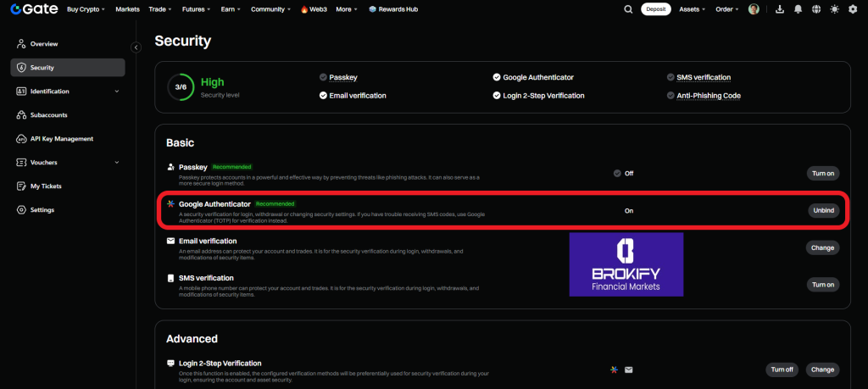Open API Key Management in sidebar

(x=61, y=139)
